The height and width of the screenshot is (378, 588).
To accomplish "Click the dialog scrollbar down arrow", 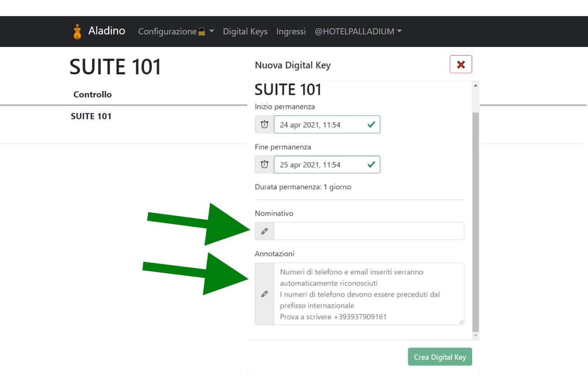I will pos(476,336).
